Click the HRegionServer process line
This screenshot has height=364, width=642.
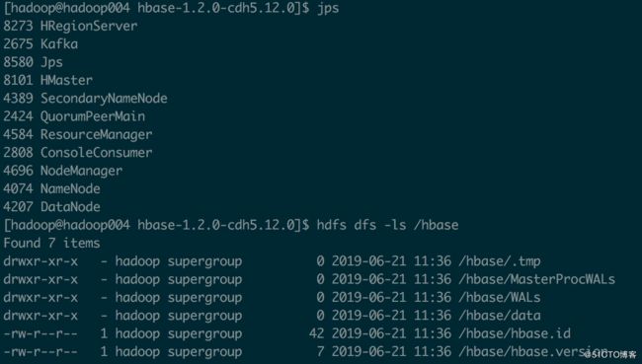tap(70, 27)
